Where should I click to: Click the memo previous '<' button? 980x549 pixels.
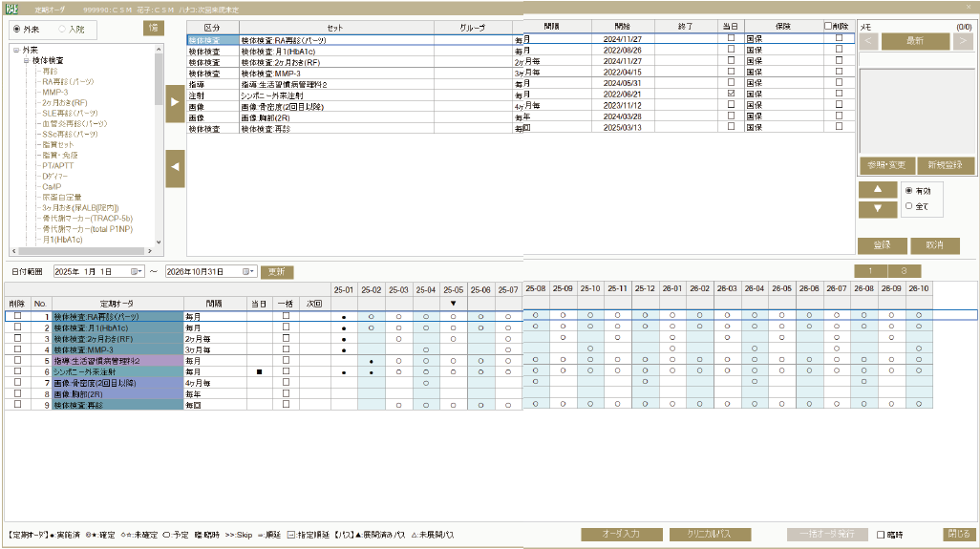point(869,41)
